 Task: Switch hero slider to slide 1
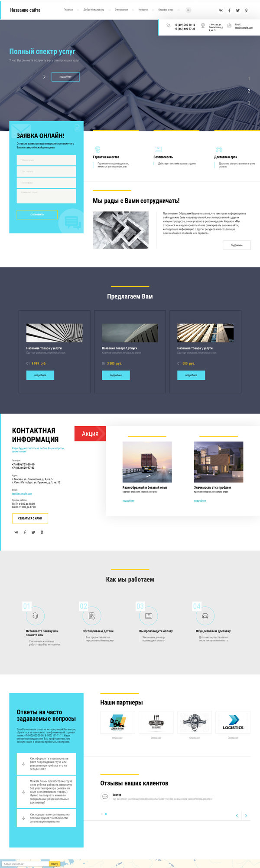tap(249, 79)
